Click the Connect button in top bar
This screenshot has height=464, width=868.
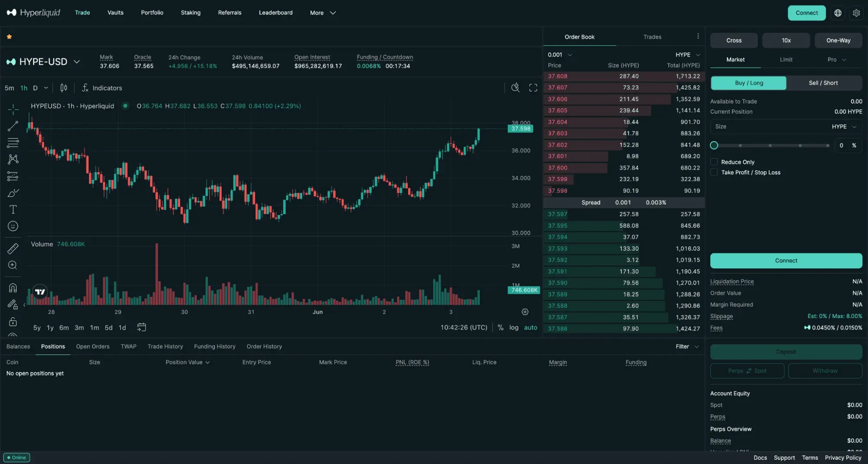click(x=807, y=13)
